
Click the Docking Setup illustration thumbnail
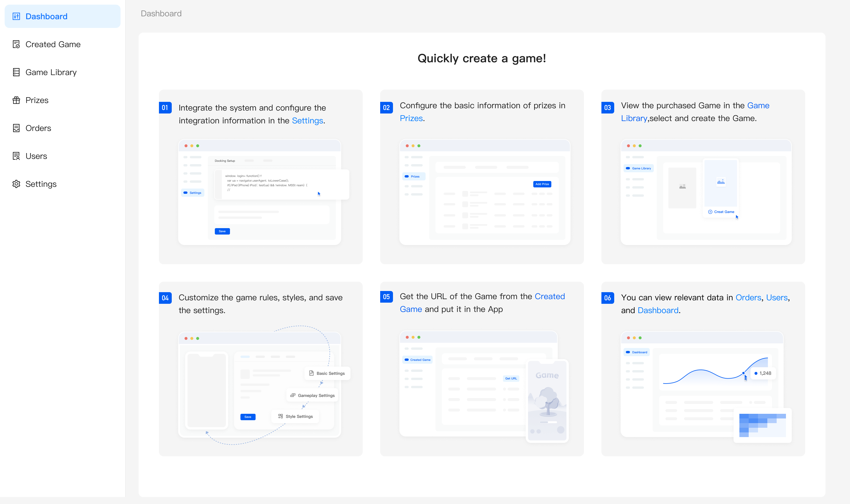coord(260,192)
